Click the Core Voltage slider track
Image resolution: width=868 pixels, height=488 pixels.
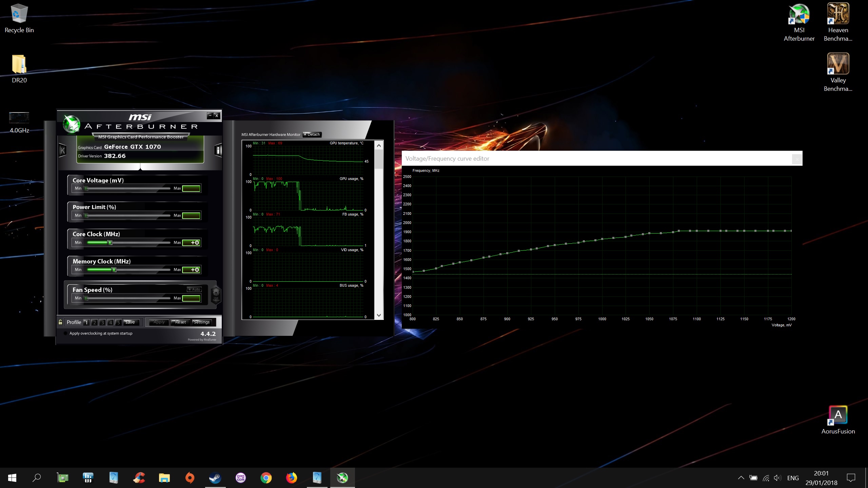coord(128,188)
